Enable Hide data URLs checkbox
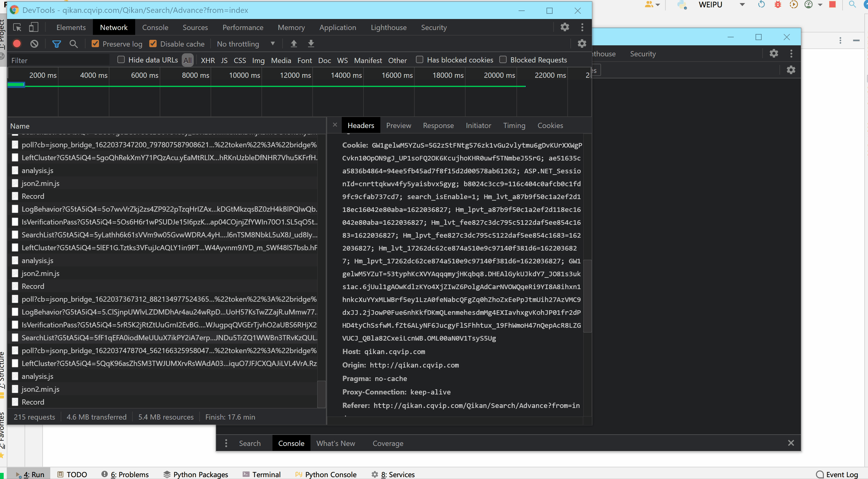The image size is (868, 479). point(121,60)
